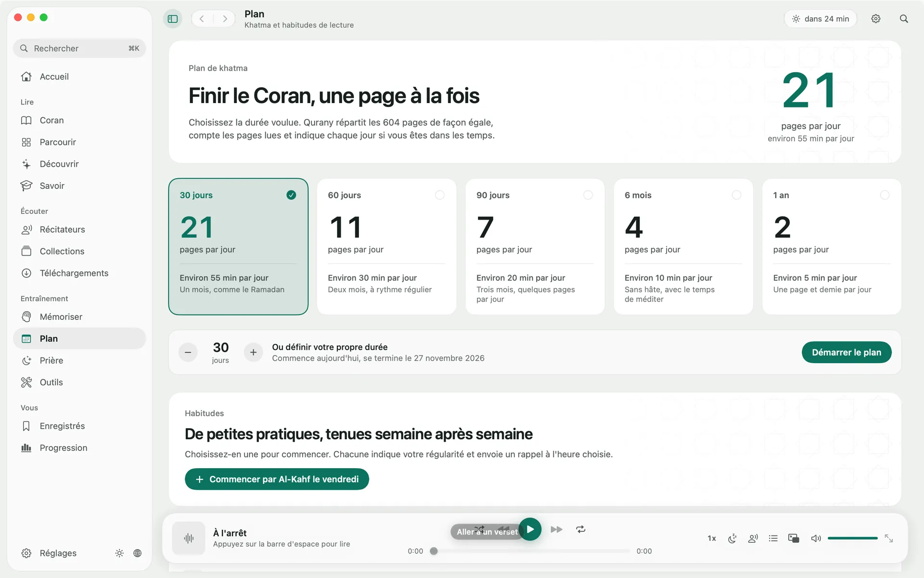Change playback speed 1x
The width and height of the screenshot is (924, 578).
click(712, 538)
